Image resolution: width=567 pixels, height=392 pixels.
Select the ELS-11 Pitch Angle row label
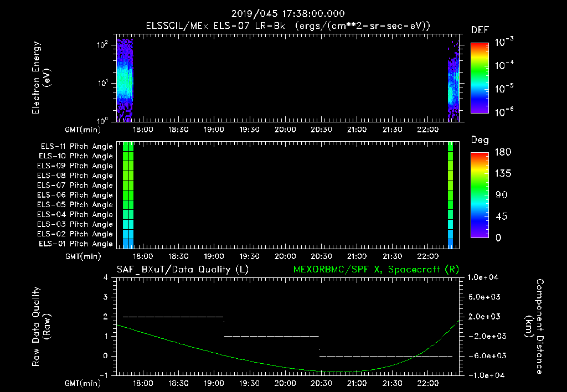[76, 147]
